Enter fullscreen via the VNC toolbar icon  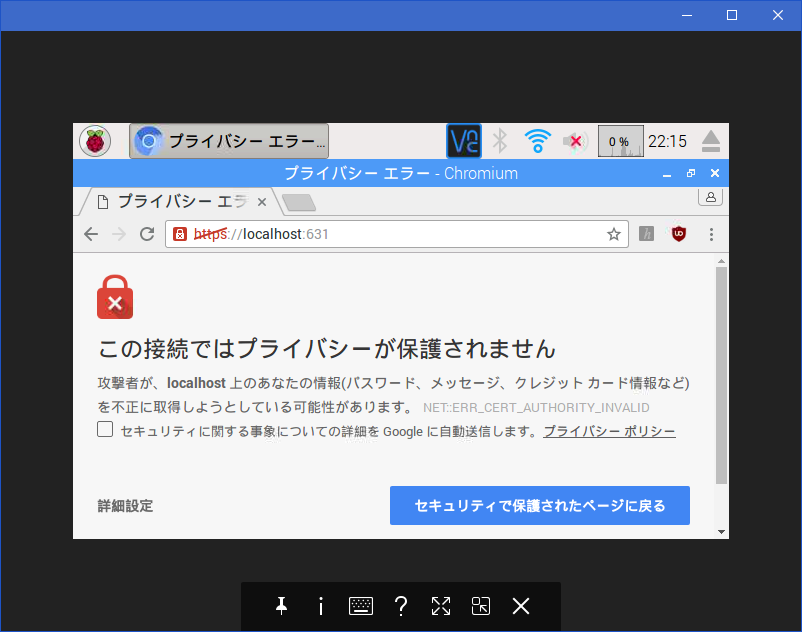pos(441,605)
